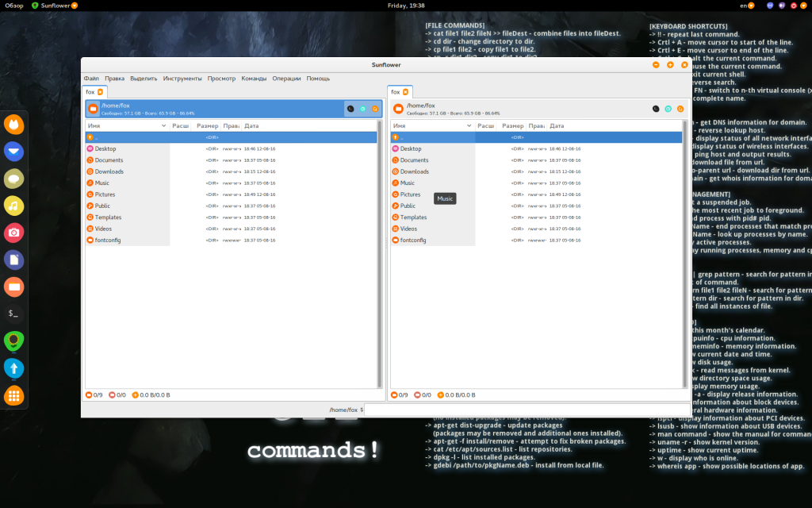Click the left pane 0/9 status entry
This screenshot has width=812, height=508.
(x=94, y=395)
